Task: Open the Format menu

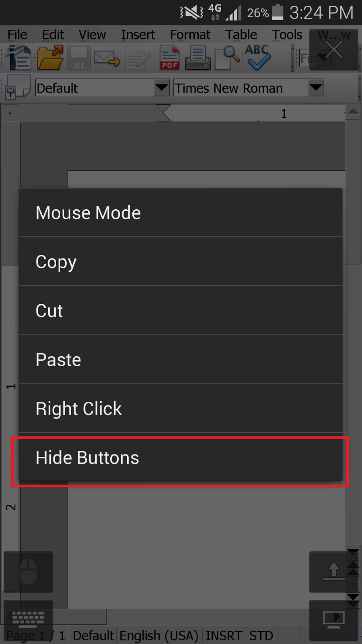Action: pyautogui.click(x=190, y=35)
